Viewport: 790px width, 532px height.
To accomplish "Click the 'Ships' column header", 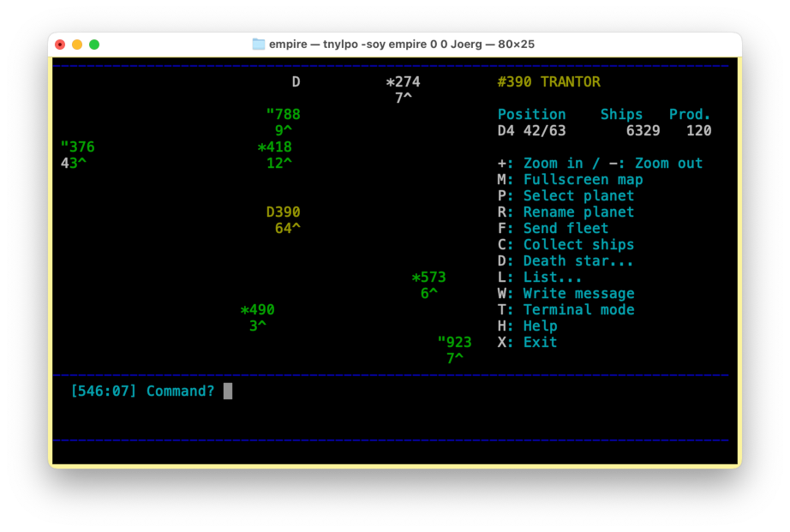I will pos(621,114).
